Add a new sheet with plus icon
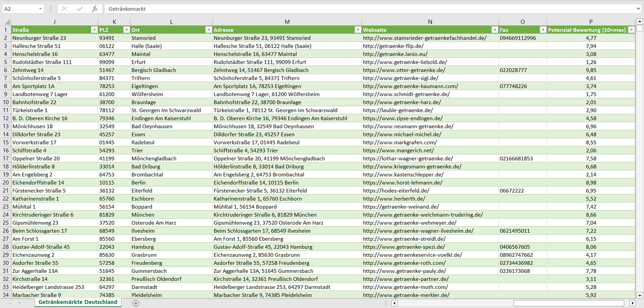This screenshot has height=308, width=644. [x=136, y=303]
